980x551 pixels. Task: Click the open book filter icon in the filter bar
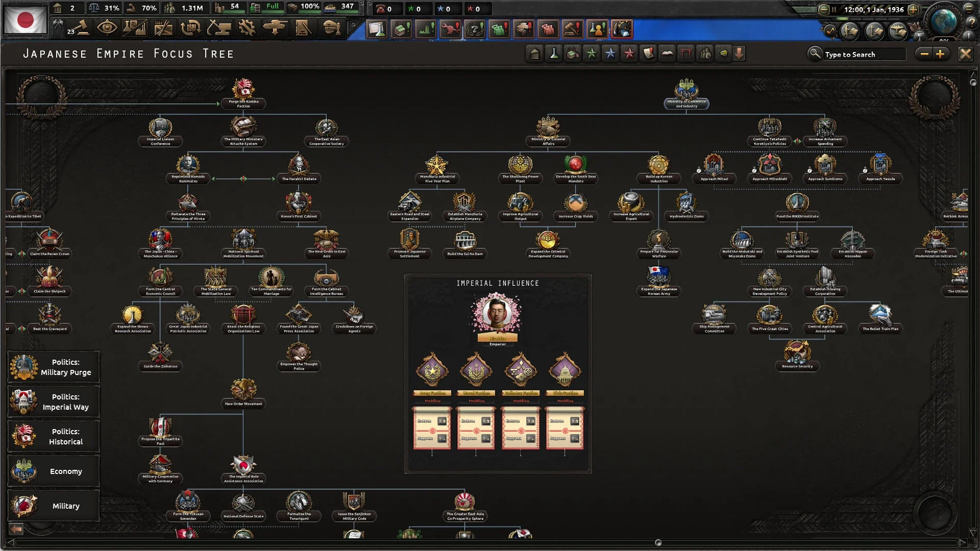667,53
